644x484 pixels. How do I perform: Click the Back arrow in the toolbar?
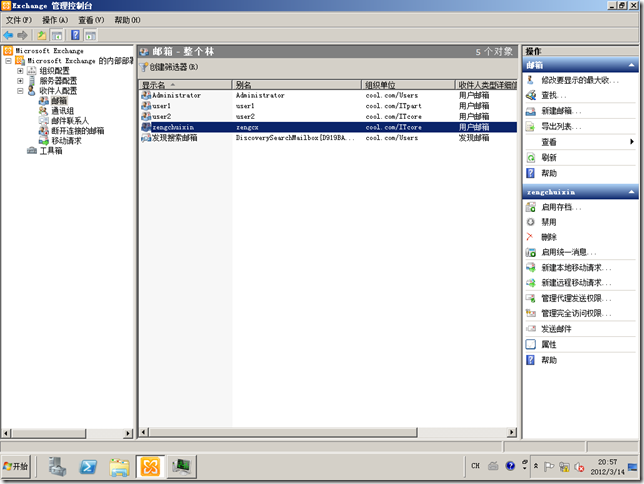(9, 35)
